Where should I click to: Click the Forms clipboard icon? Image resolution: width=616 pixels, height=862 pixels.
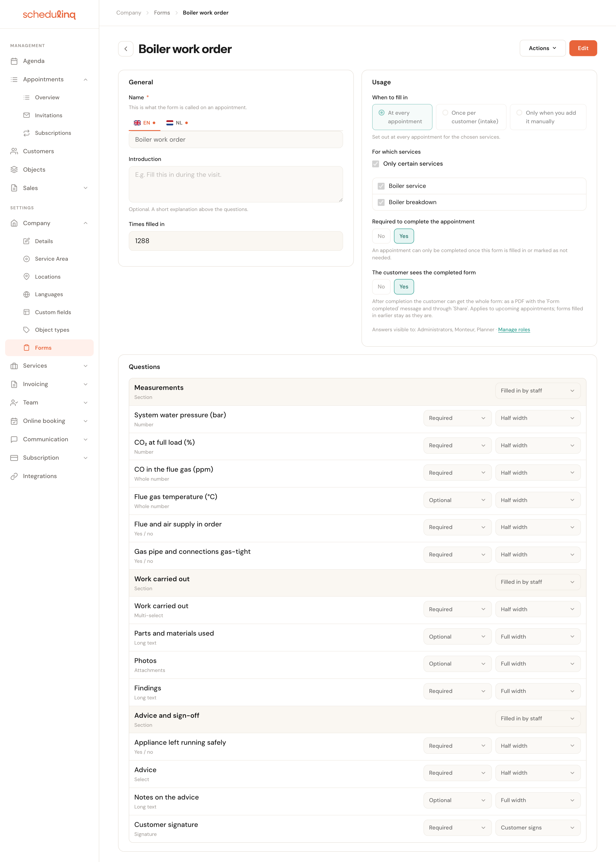coord(27,348)
